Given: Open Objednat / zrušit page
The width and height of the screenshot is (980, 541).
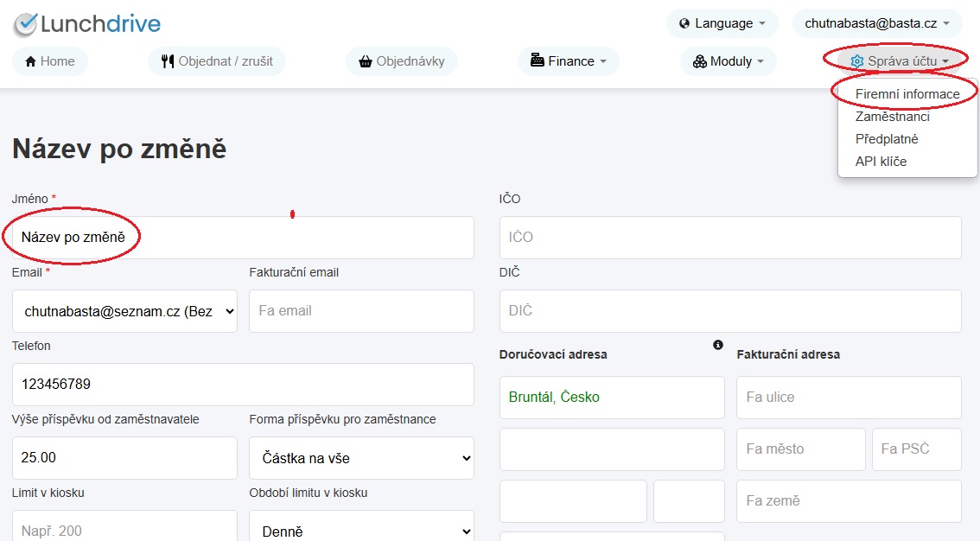Looking at the screenshot, I should coord(217,61).
